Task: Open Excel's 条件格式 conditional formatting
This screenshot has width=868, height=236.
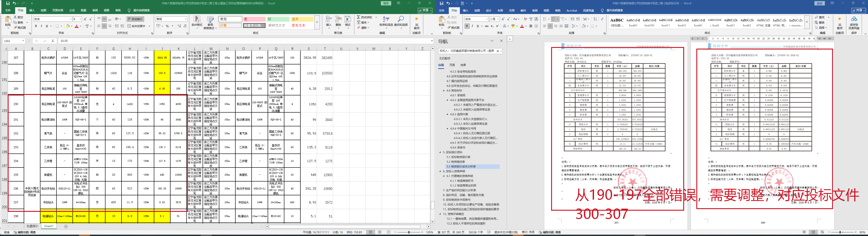Action: click(197, 23)
